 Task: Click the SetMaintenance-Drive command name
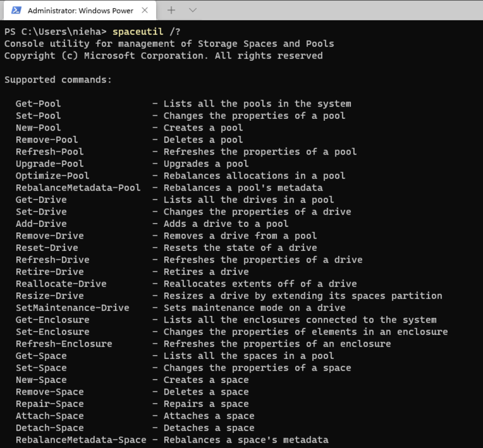[x=72, y=307]
